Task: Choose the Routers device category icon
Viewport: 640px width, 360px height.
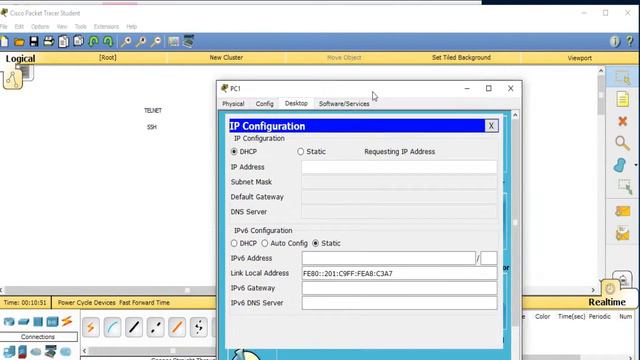Action: pyautogui.click(x=9, y=322)
